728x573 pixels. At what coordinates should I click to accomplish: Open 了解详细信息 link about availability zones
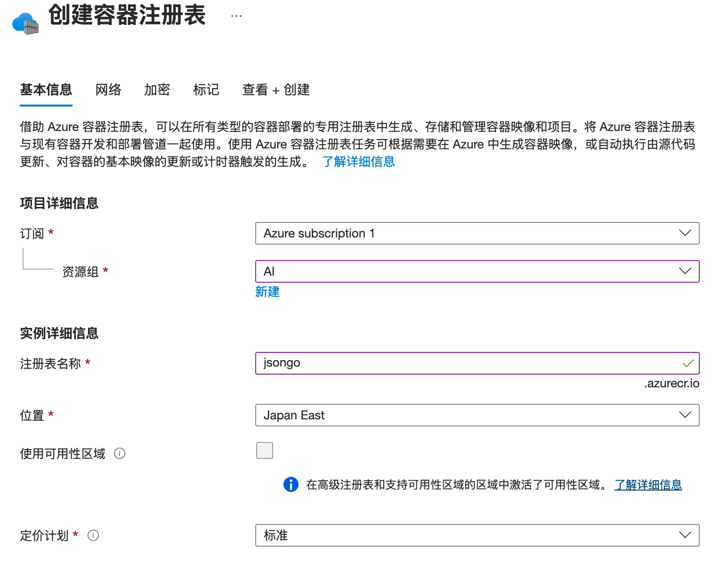pyautogui.click(x=648, y=484)
